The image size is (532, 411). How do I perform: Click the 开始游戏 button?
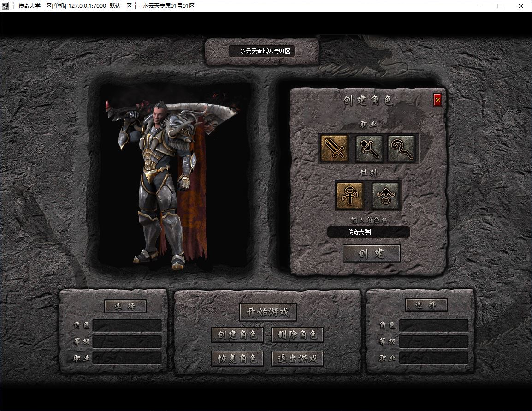coord(268,312)
